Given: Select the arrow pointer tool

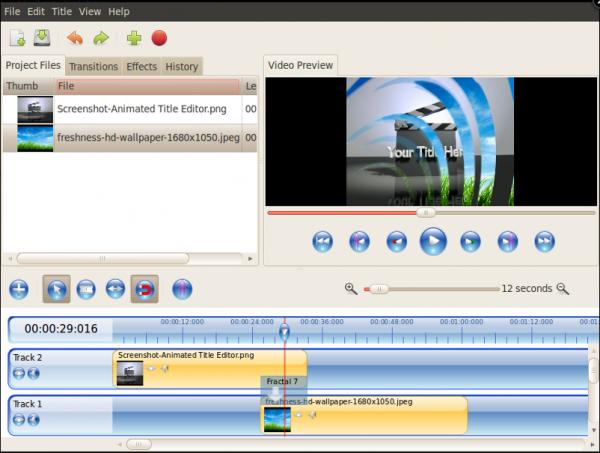Looking at the screenshot, I should coord(57,290).
